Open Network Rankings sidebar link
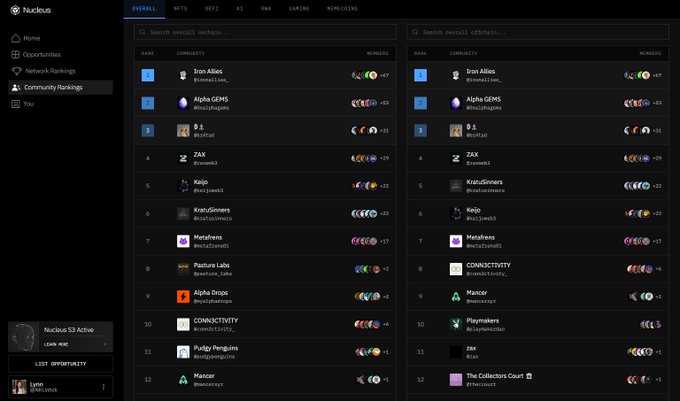 tap(50, 71)
